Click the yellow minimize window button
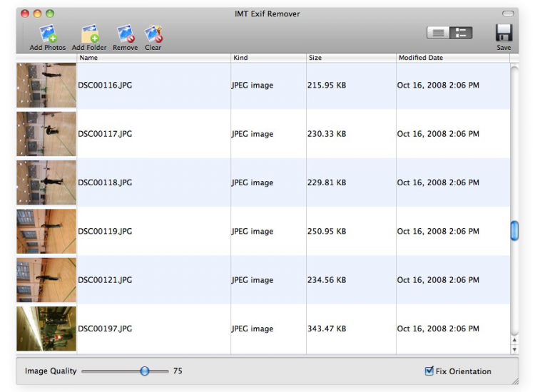 [x=38, y=14]
